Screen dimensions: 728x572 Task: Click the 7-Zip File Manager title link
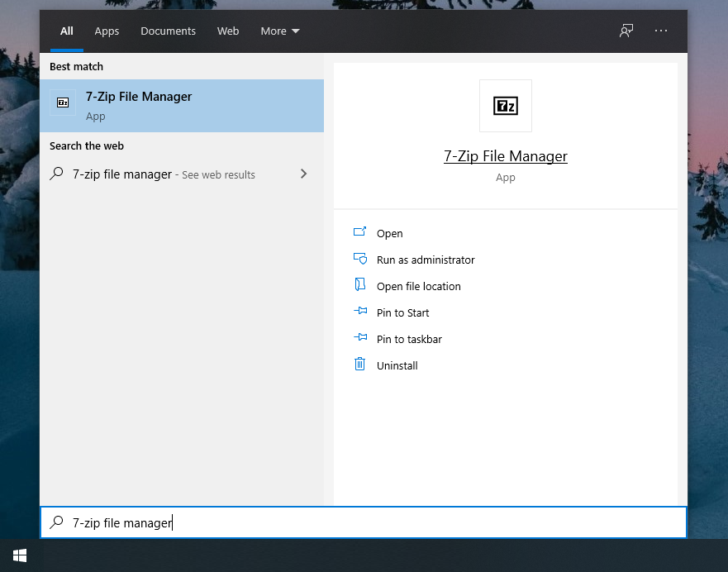tap(505, 156)
